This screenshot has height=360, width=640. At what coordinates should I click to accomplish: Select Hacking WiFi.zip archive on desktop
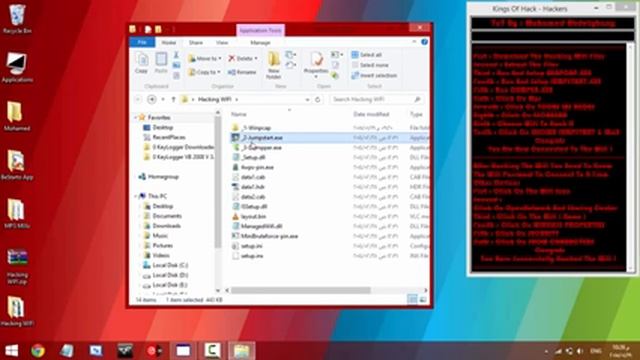pos(17,266)
